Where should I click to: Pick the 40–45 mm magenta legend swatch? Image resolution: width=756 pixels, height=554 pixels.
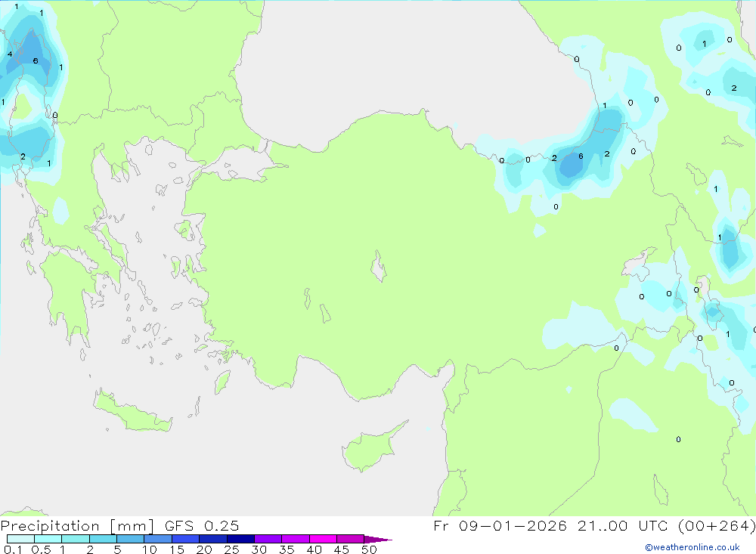323,539
